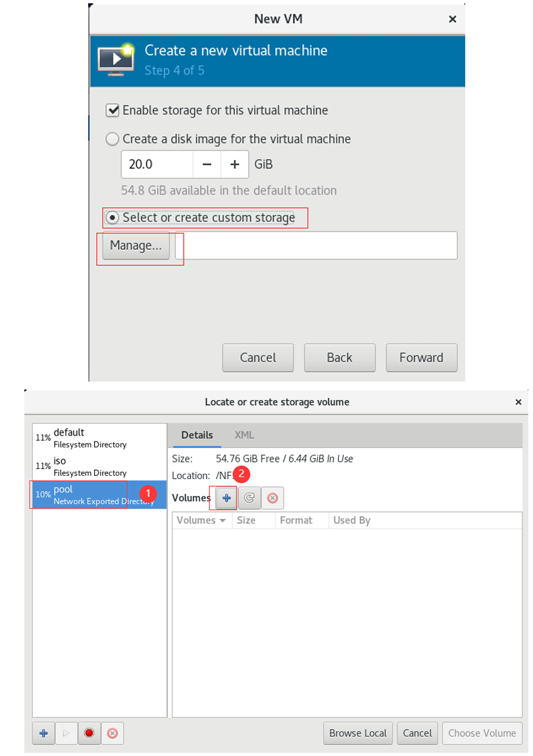Refresh the volume list
Screen dimensions: 533x756
click(x=249, y=498)
